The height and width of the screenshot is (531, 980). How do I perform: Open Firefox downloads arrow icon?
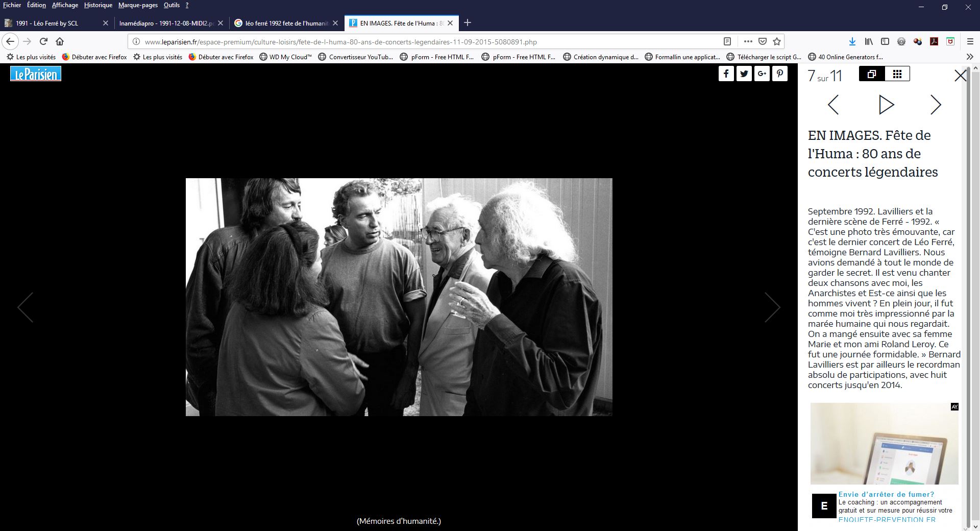tap(852, 42)
